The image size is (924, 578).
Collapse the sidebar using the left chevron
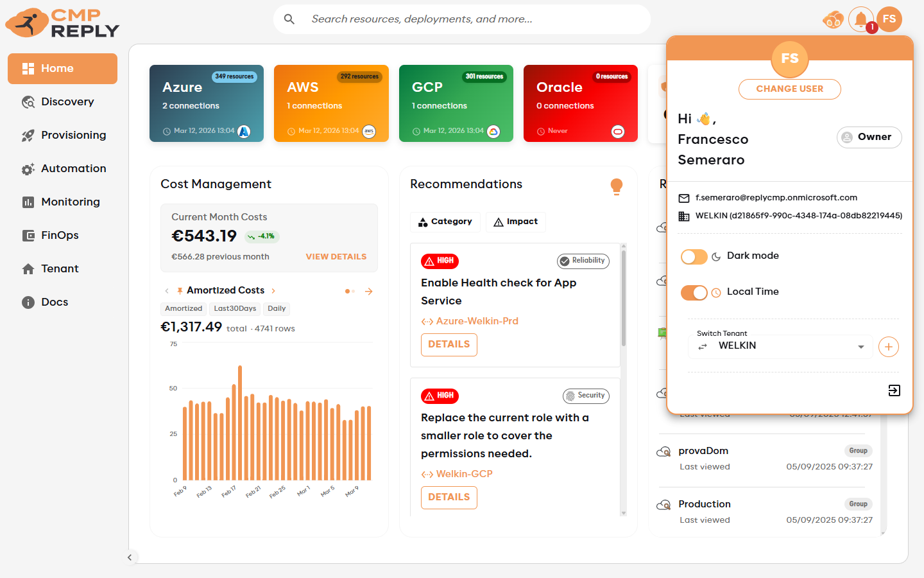(130, 557)
